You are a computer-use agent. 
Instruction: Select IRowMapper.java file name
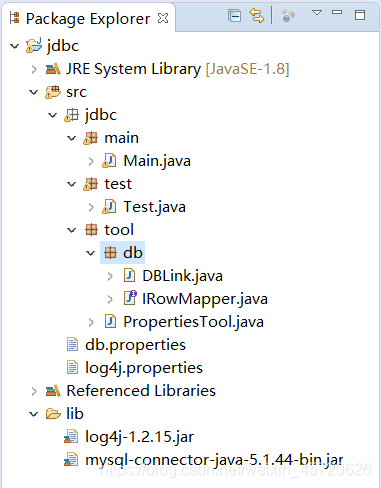(205, 299)
